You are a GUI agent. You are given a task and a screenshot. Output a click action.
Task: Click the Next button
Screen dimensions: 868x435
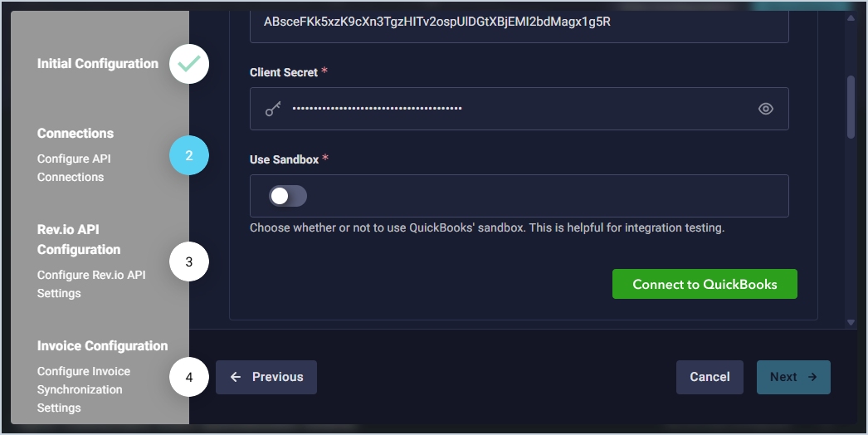[792, 377]
